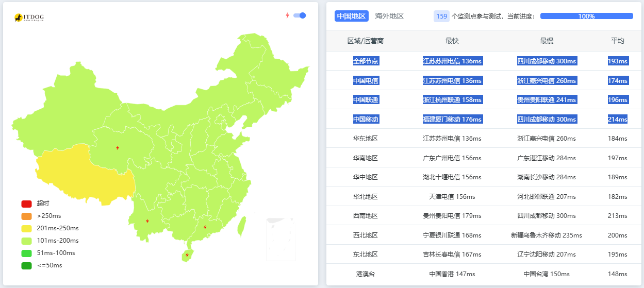Select the 华东地区 row label
Viewport: 644px width, 288px height.
click(x=366, y=139)
